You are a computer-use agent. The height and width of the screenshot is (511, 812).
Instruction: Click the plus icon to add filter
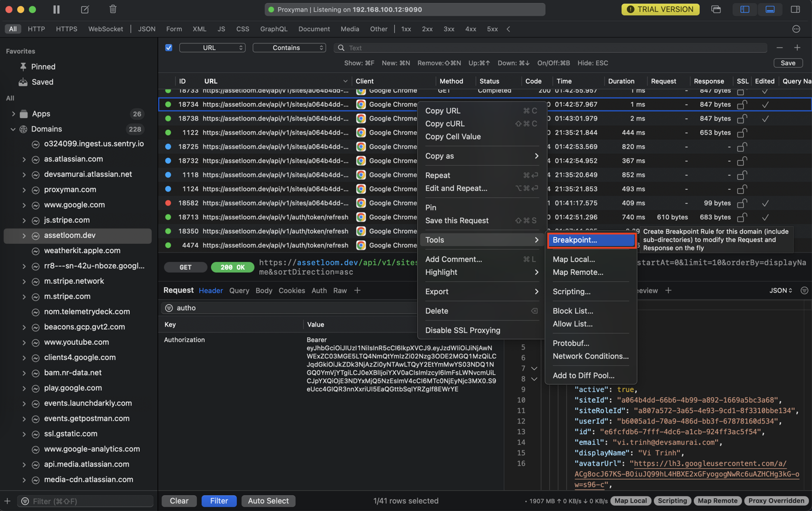click(x=797, y=48)
